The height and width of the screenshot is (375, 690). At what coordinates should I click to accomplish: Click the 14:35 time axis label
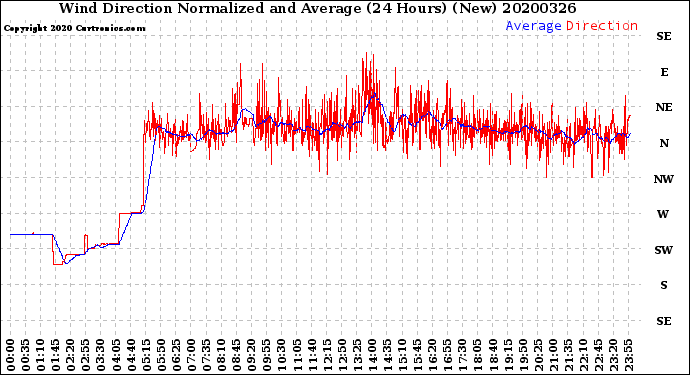click(x=387, y=355)
